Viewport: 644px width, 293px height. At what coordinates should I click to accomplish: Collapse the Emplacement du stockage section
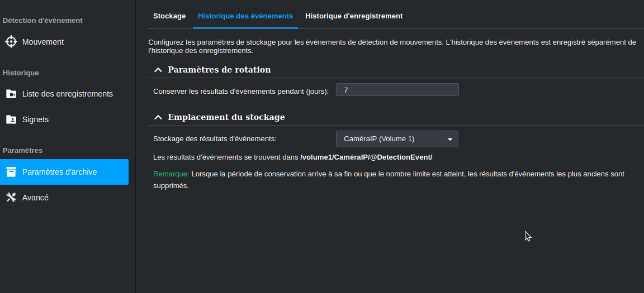tap(158, 118)
